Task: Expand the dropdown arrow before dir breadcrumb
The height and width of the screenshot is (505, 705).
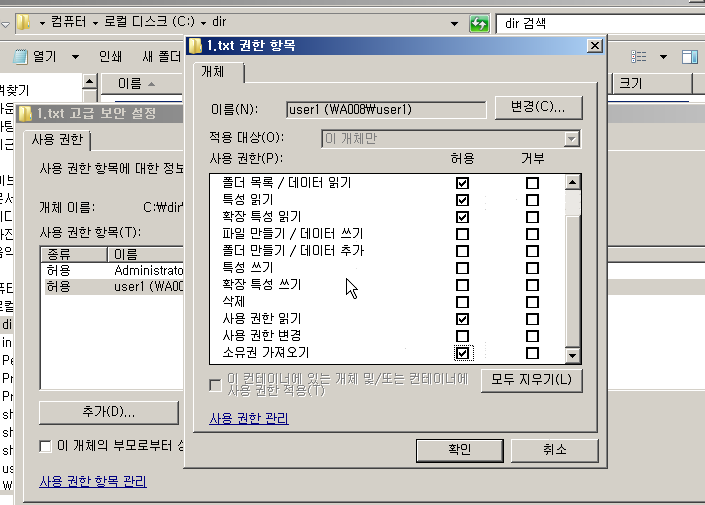Action: click(204, 23)
